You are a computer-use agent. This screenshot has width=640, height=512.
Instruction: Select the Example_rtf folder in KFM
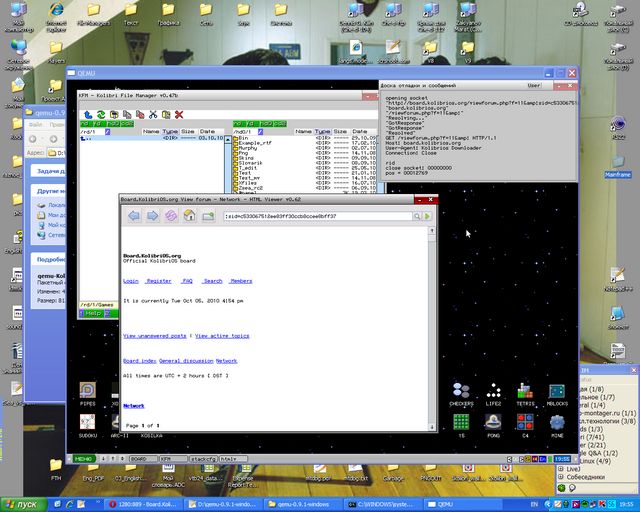point(255,143)
